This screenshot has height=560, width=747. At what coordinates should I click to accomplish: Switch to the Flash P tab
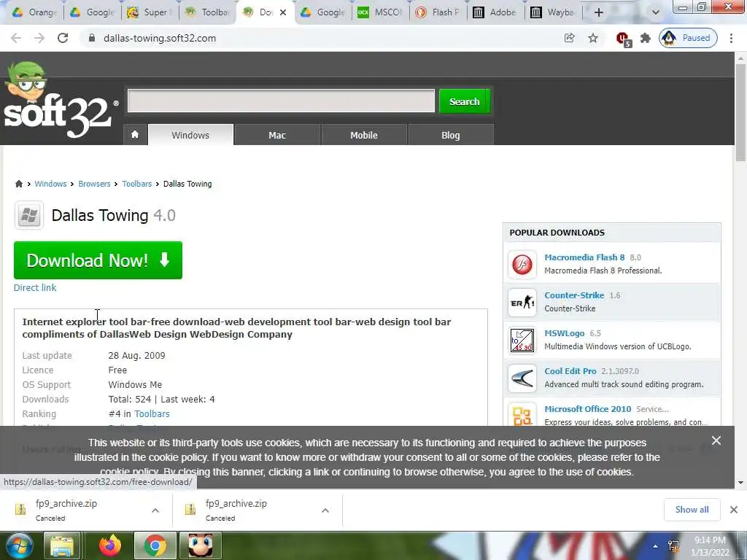[x=438, y=12]
